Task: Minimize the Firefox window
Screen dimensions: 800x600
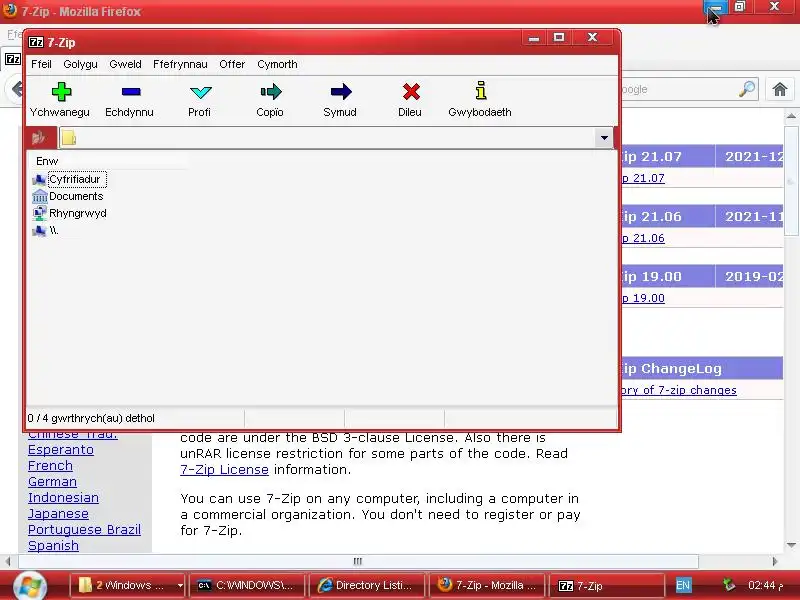Action: [715, 8]
